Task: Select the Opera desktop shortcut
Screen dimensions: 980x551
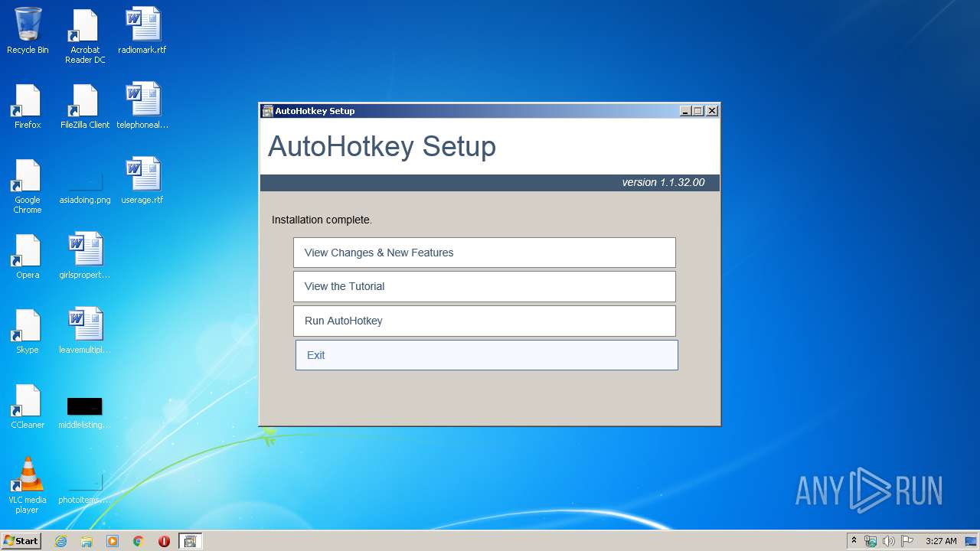Action: click(28, 256)
